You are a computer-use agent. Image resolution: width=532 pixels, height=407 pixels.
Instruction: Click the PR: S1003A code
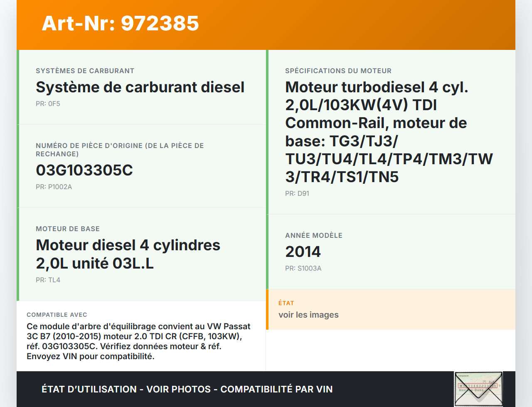click(x=303, y=268)
